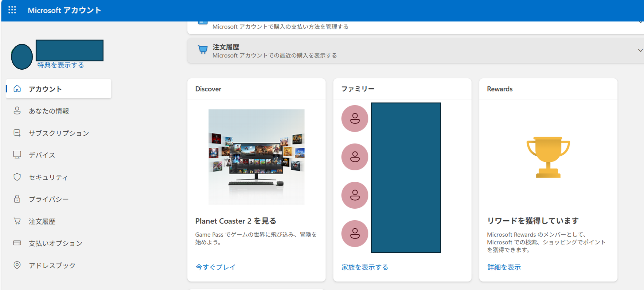Click the third family member avatar
Screen dimensions: 644x290
pos(355,195)
